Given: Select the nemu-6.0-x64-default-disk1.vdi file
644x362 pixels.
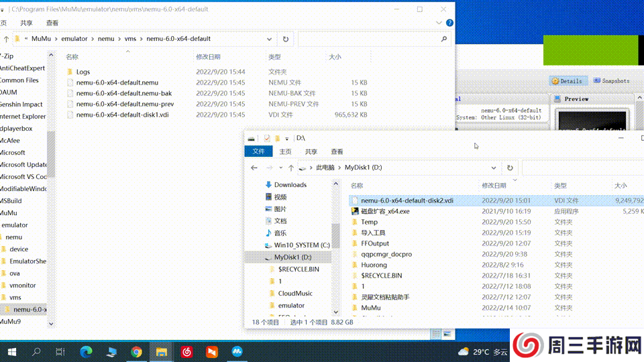Looking at the screenshot, I should tap(122, 115).
